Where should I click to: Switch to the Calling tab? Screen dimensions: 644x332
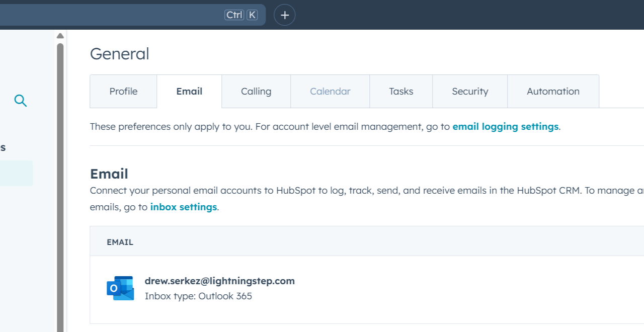click(256, 91)
